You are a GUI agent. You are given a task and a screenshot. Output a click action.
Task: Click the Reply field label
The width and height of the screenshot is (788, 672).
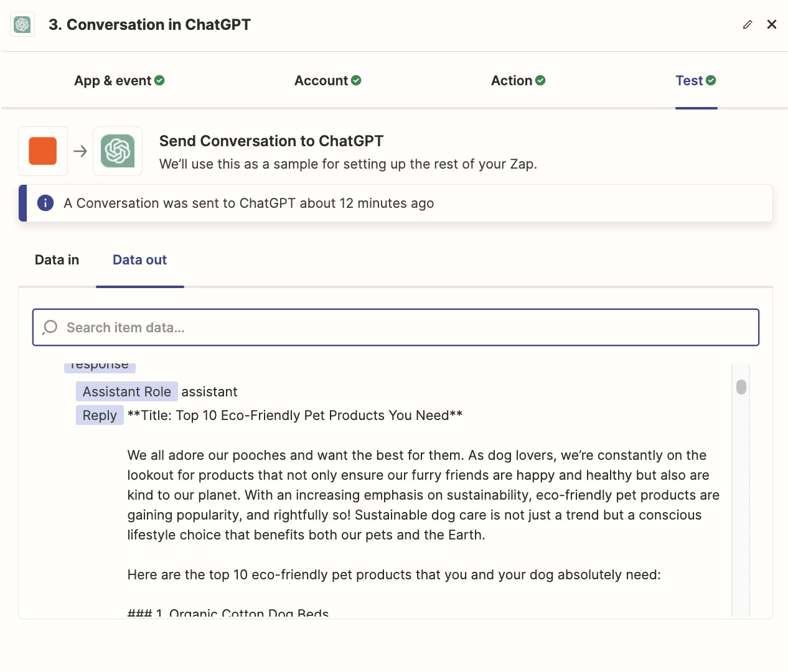point(100,415)
